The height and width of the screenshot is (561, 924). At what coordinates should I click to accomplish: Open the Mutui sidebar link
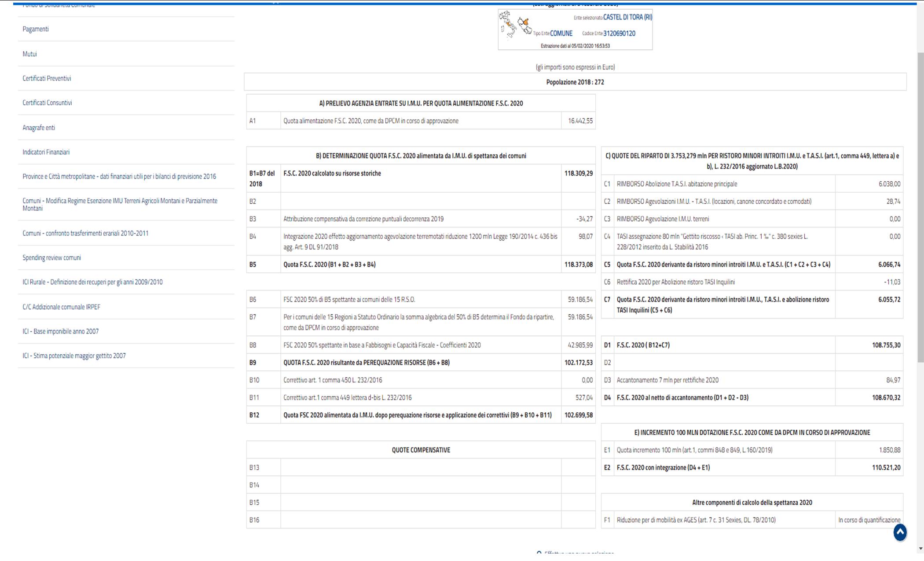point(29,54)
